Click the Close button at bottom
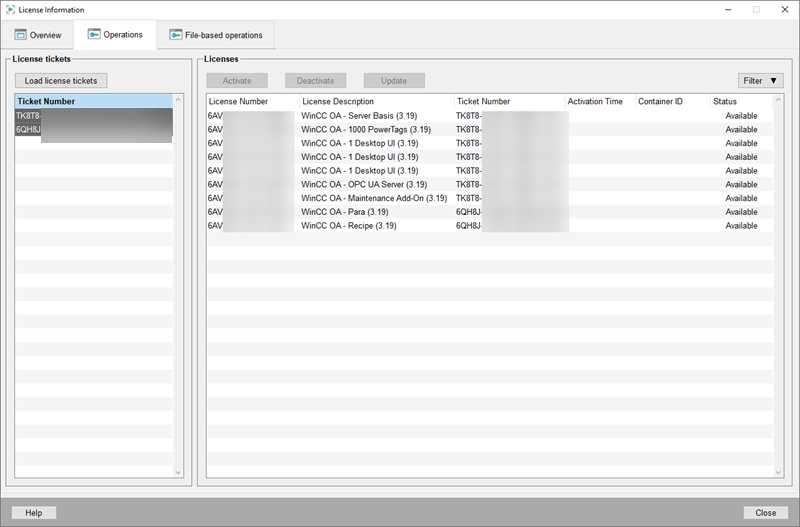The image size is (800, 527). (x=765, y=513)
